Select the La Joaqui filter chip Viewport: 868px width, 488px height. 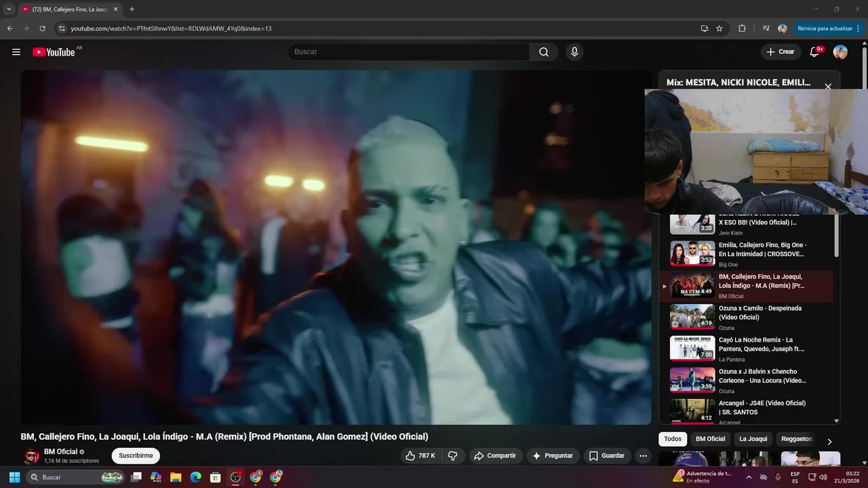tap(753, 439)
